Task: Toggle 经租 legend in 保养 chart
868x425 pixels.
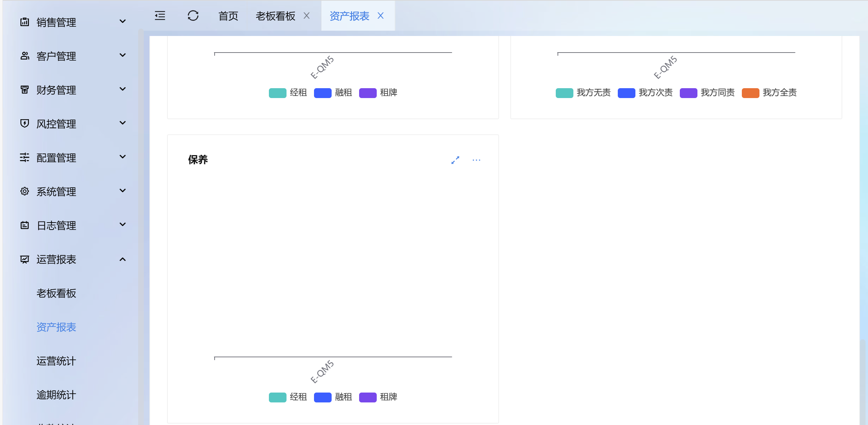Action: pyautogui.click(x=288, y=397)
